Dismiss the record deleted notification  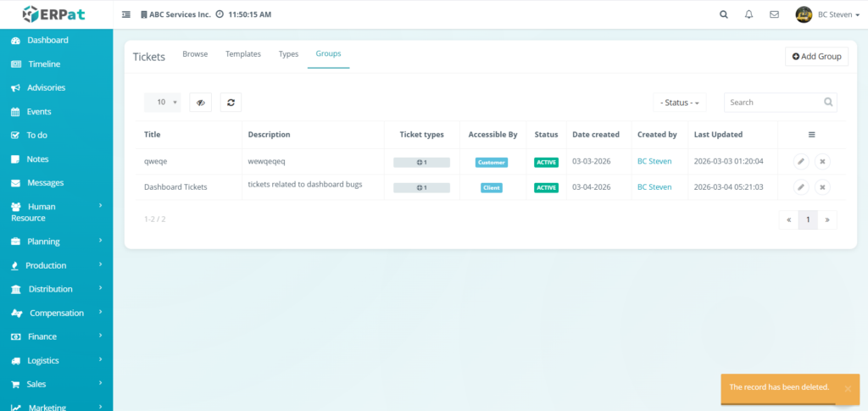click(x=848, y=389)
